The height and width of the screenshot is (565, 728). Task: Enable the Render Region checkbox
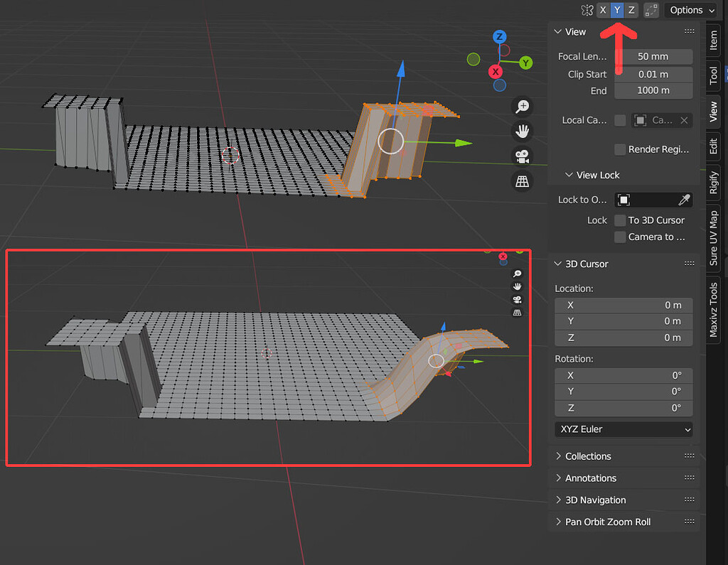coord(618,149)
